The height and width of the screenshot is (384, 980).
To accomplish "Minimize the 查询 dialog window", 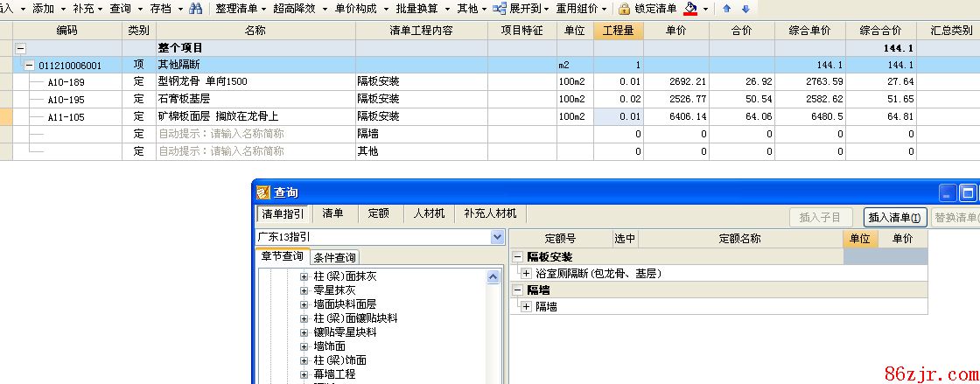I will 948,192.
